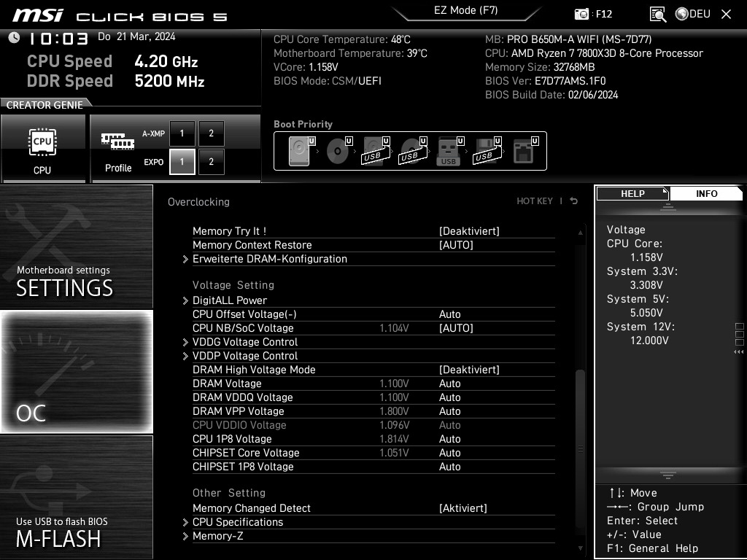This screenshot has height=560, width=747.
Task: Open the SETTINGS motherboard section
Action: tap(76, 246)
